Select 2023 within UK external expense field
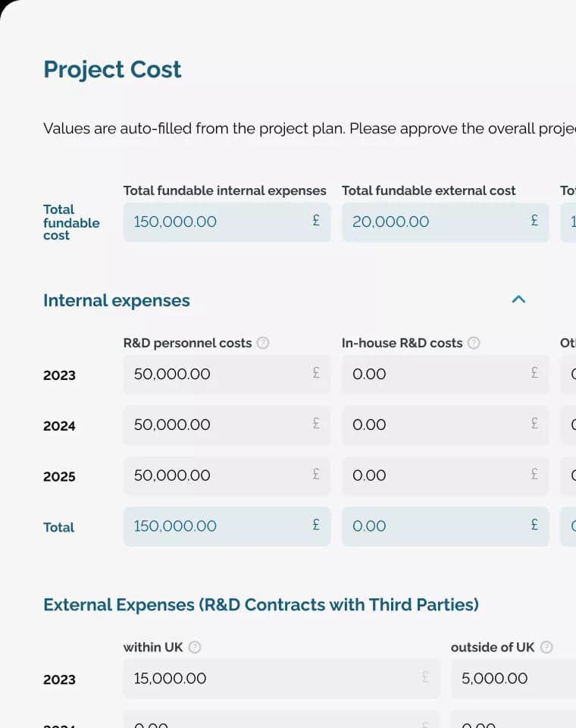 coord(281,678)
